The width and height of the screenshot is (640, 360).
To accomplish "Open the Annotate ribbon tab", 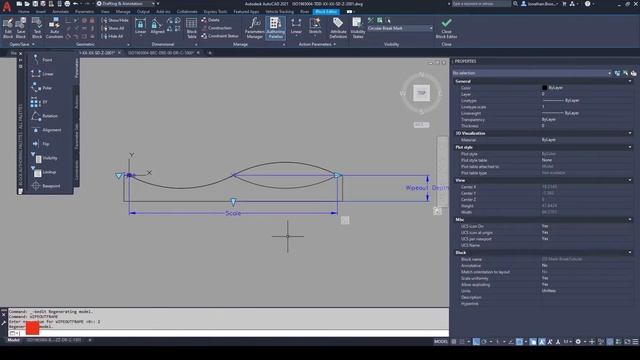I will click(x=60, y=12).
